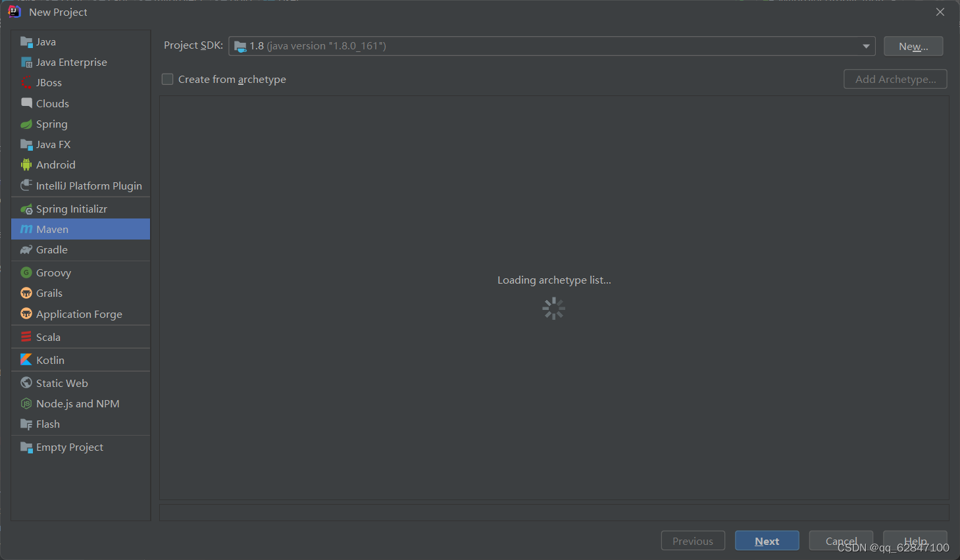Select the Java project type icon
Screen dimensions: 960x560
(x=26, y=42)
